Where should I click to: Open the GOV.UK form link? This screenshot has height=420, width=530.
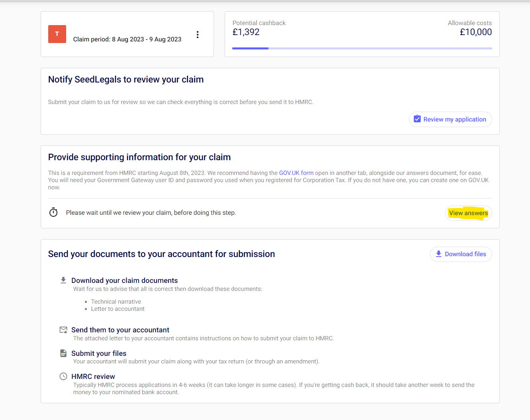[296, 173]
